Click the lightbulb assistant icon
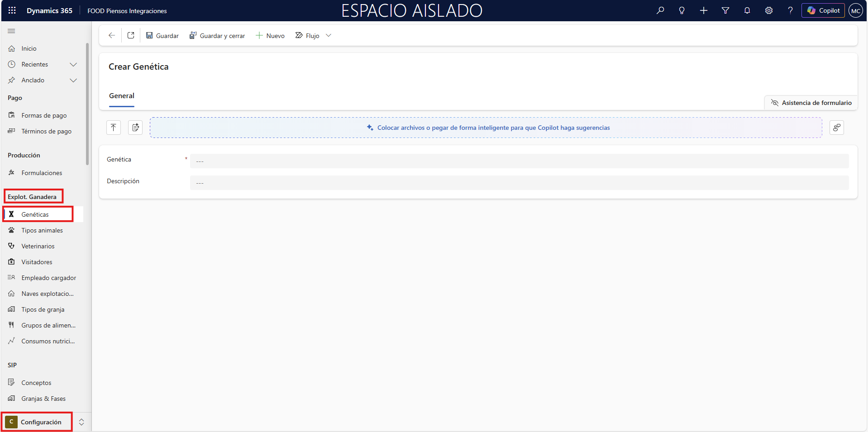The image size is (868, 432). pos(682,10)
